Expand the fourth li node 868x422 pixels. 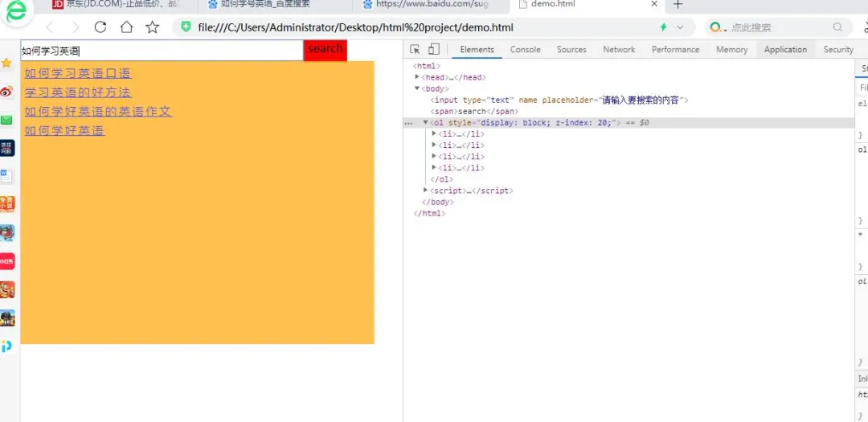434,167
